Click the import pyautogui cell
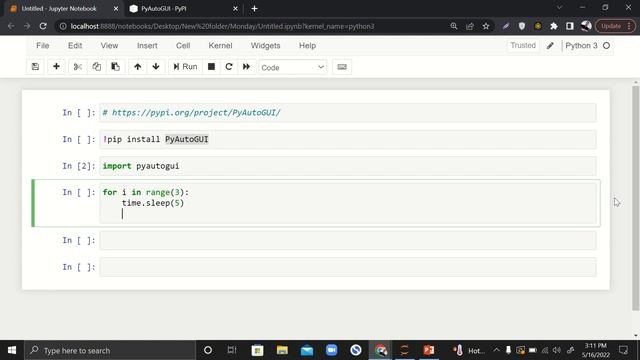Screen dimensions: 640x360 point(348,166)
